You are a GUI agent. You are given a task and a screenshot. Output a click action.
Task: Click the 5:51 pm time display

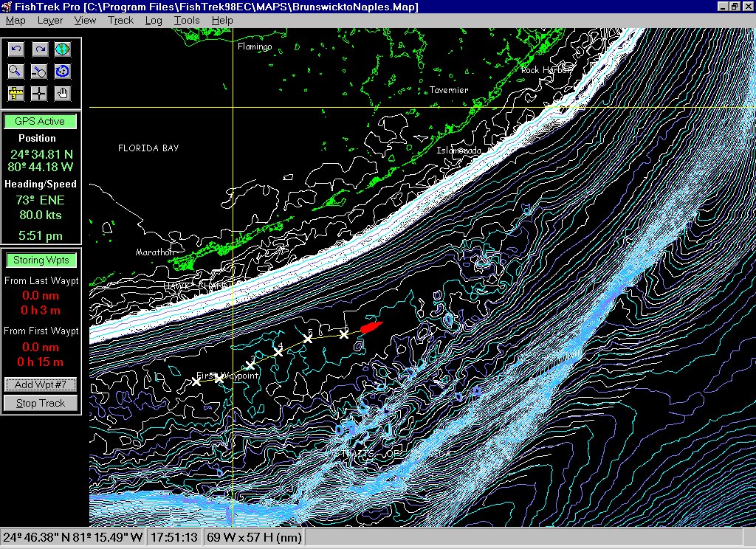coord(41,235)
